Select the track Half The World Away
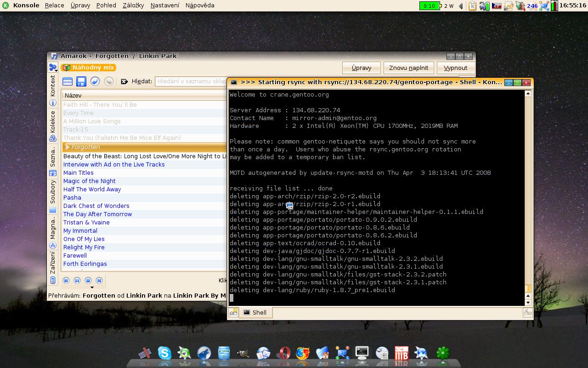 (144, 190)
